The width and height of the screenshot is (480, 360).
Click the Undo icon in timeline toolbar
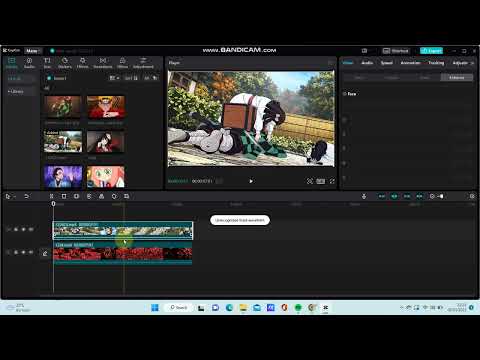pyautogui.click(x=26, y=196)
